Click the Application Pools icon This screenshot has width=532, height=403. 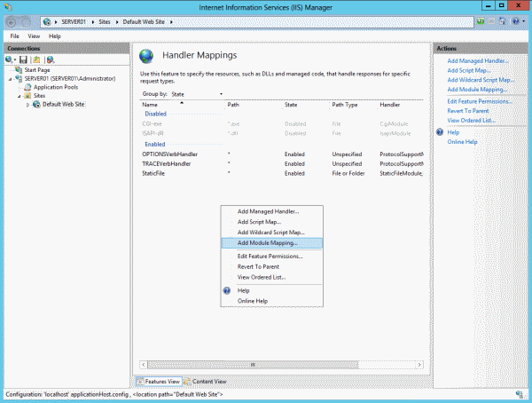pos(27,87)
